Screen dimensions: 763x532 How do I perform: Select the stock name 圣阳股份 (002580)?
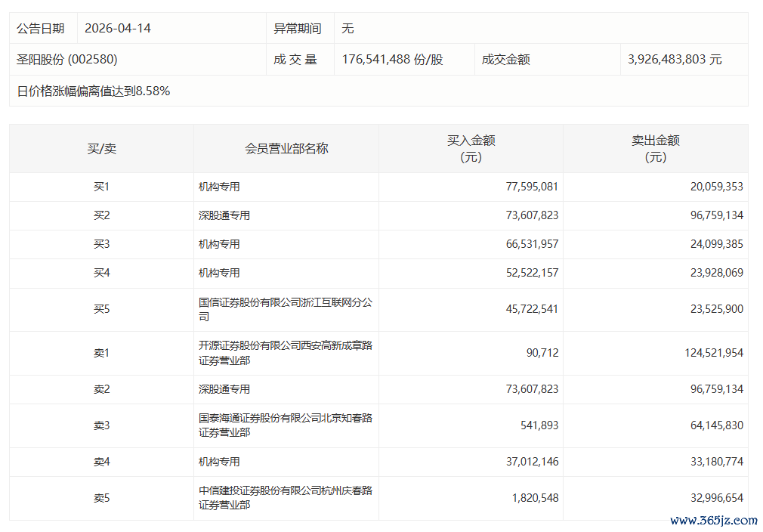[x=67, y=60]
